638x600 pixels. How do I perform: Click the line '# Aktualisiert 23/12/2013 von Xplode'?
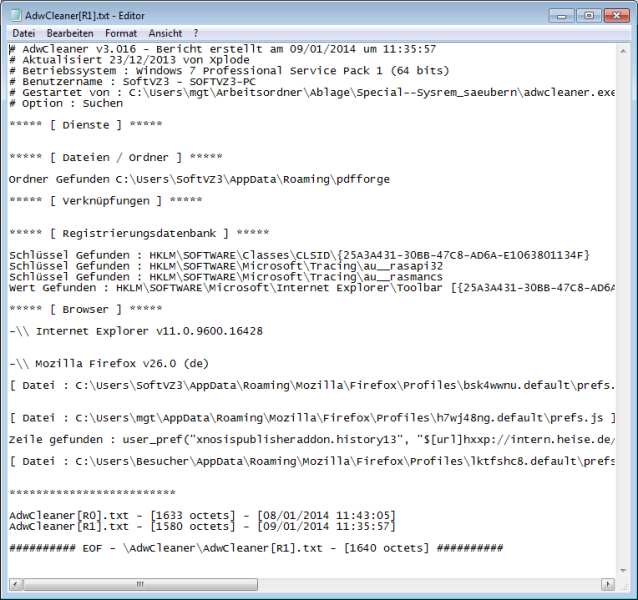[x=129, y=60]
